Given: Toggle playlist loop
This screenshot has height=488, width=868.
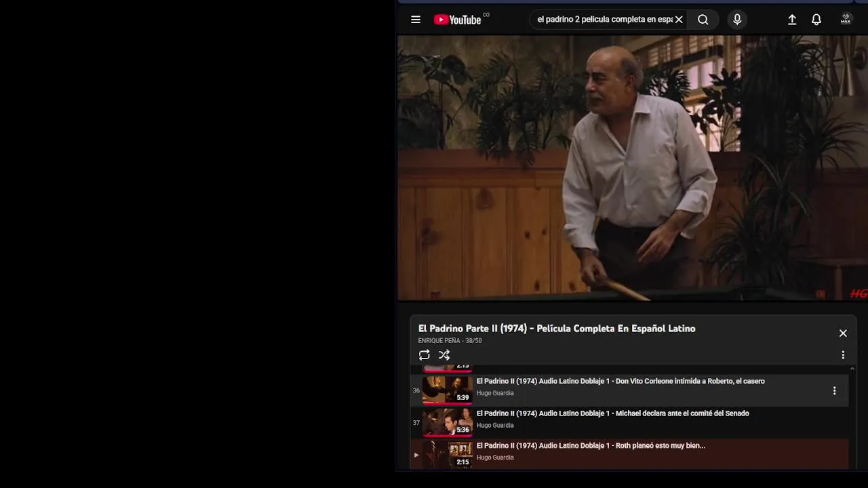Looking at the screenshot, I should pos(425,354).
